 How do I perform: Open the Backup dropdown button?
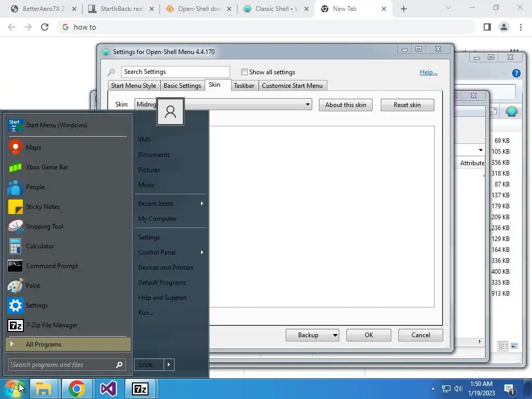[335, 335]
